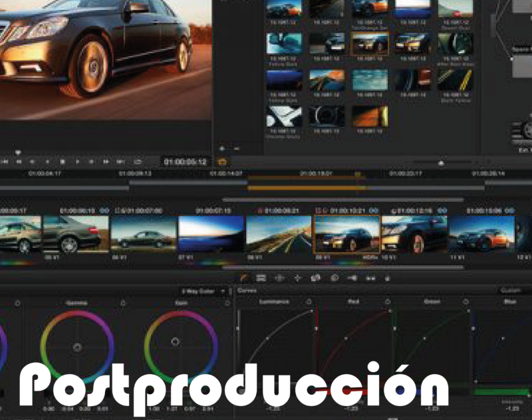Click the fast forward transport button
532x420 pixels.
coord(106,162)
